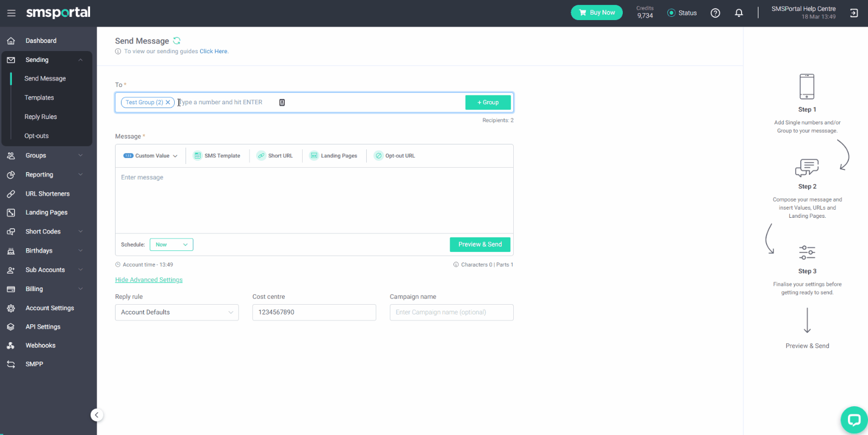
Task: Click the Preview & Send button
Action: pyautogui.click(x=480, y=244)
